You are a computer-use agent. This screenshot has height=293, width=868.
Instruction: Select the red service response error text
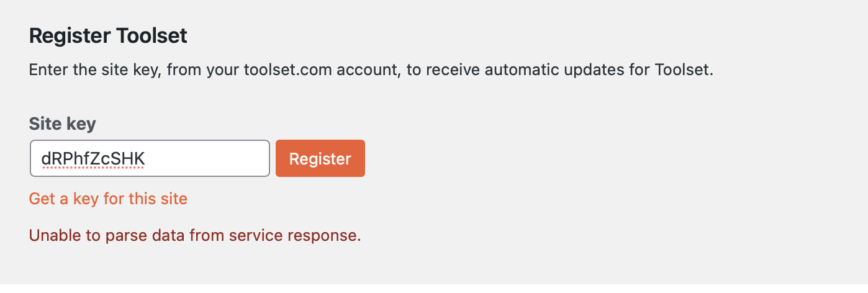(194, 235)
